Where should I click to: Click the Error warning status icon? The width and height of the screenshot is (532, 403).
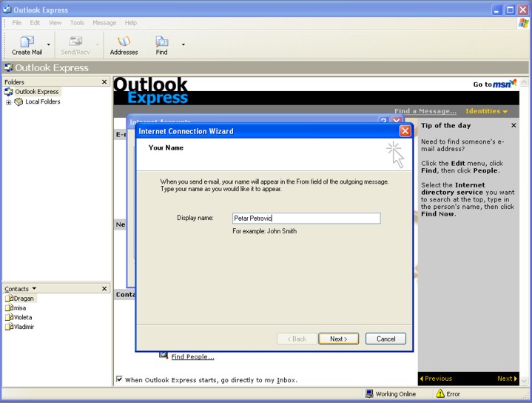pyautogui.click(x=440, y=393)
